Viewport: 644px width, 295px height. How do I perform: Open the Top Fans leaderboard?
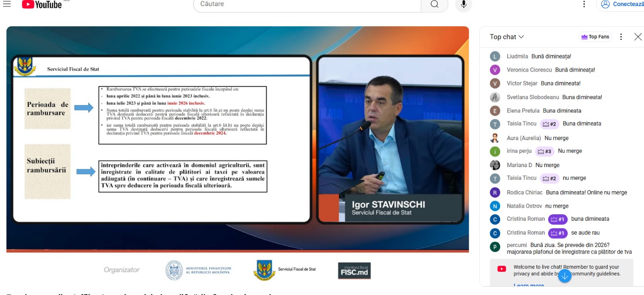tap(595, 37)
